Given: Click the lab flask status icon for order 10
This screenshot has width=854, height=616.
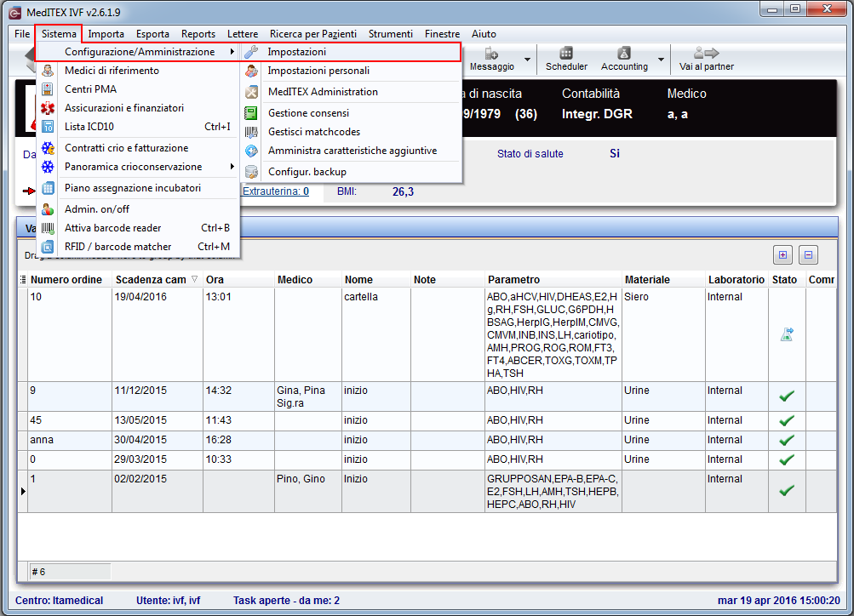Looking at the screenshot, I should pyautogui.click(x=787, y=334).
